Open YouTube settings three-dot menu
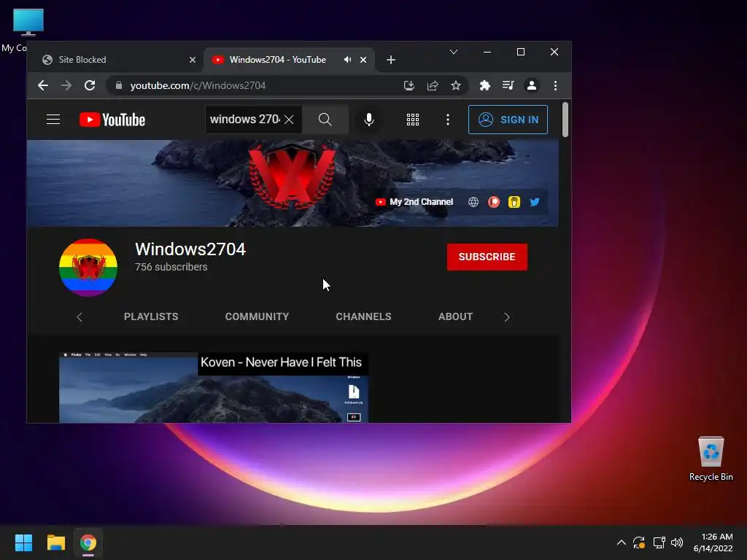This screenshot has width=747, height=560. 447,120
